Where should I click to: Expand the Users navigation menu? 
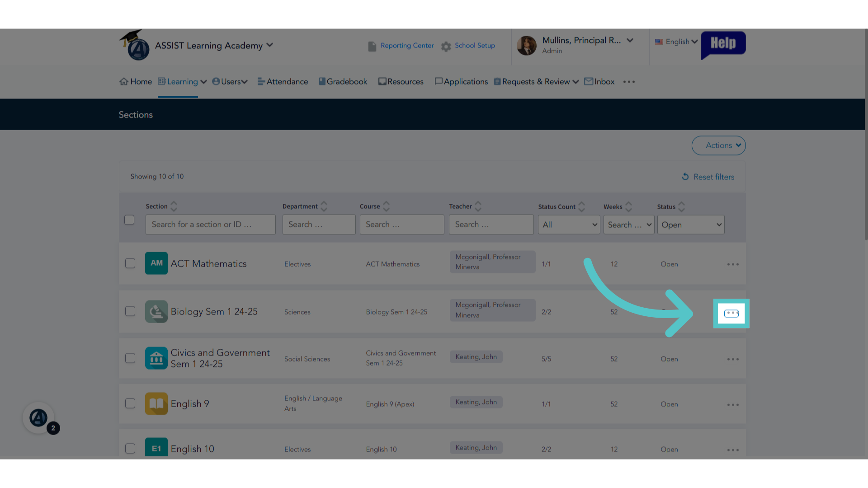click(230, 82)
